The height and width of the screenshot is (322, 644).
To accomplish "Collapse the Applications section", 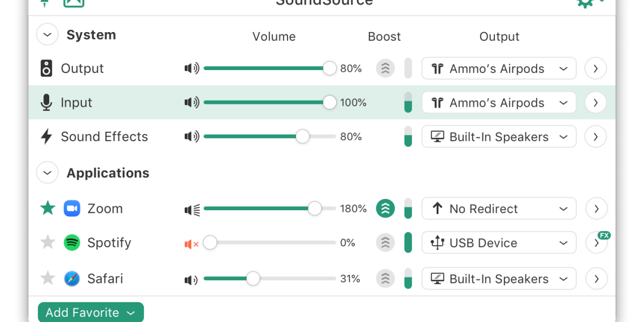I will point(47,173).
